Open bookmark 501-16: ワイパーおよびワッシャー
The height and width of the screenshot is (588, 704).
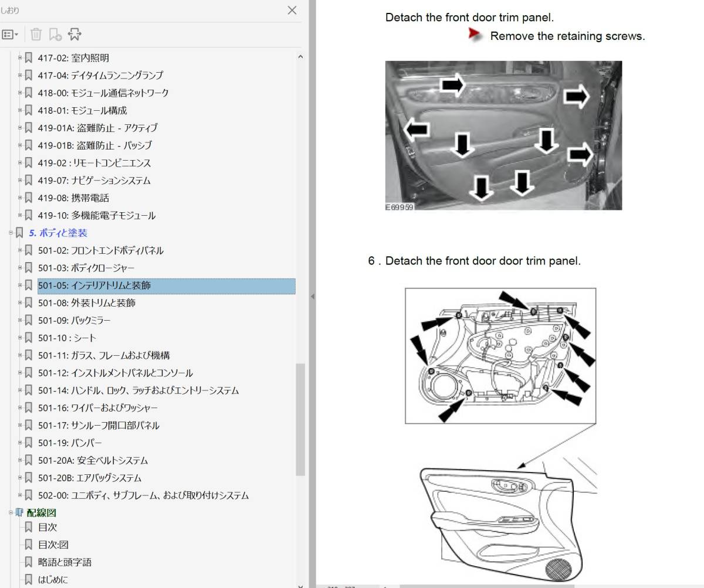tap(98, 408)
